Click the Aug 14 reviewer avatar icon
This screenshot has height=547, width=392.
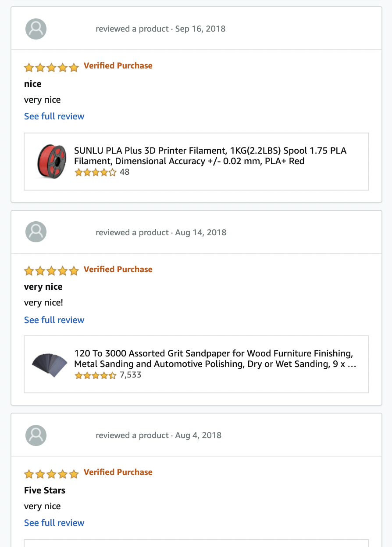point(36,232)
